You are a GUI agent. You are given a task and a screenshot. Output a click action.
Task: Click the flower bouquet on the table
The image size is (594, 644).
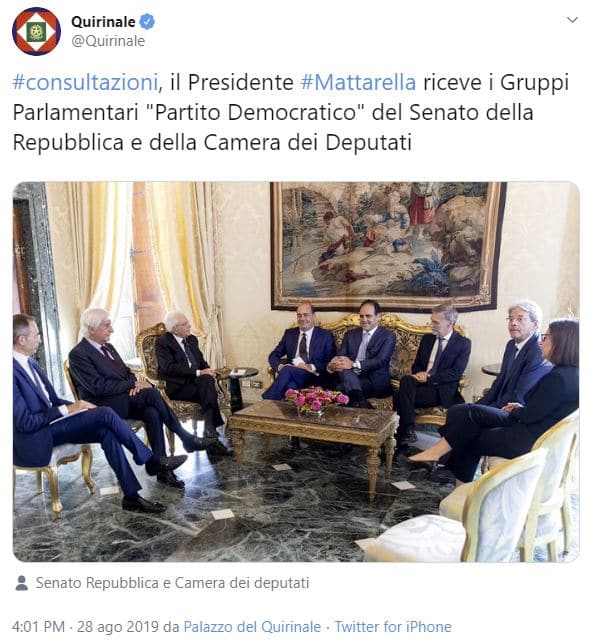317,399
